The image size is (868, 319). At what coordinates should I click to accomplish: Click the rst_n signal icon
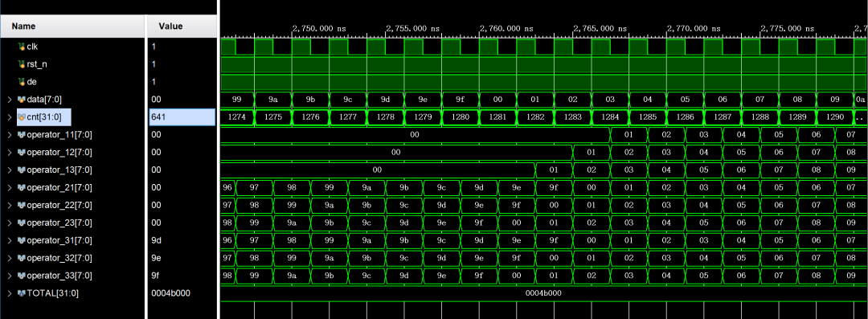[x=22, y=64]
